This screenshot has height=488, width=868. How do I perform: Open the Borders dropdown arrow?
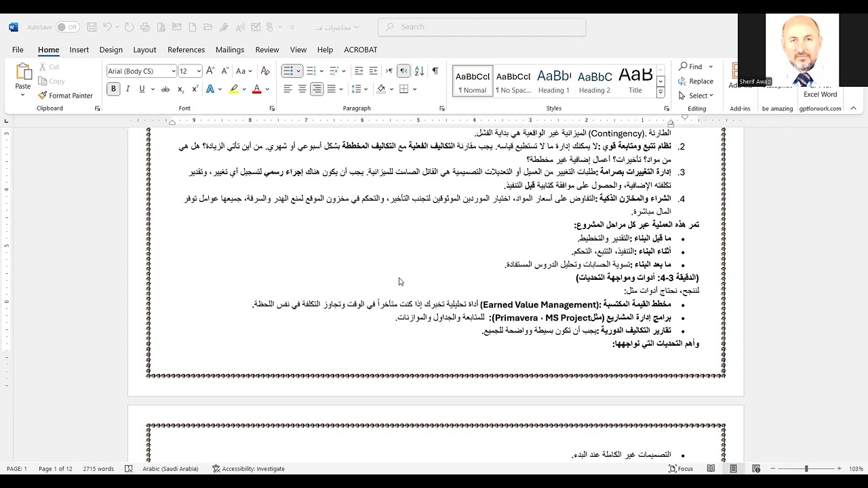(x=414, y=89)
